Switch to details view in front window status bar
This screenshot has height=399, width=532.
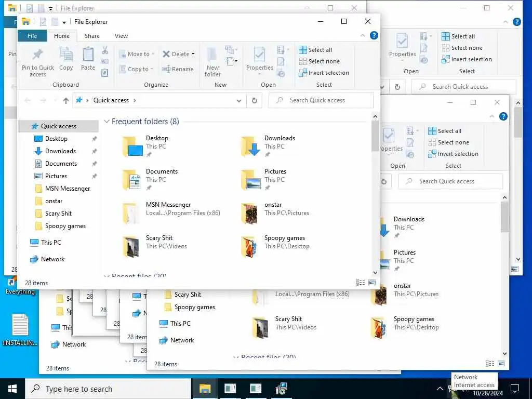coord(361,282)
